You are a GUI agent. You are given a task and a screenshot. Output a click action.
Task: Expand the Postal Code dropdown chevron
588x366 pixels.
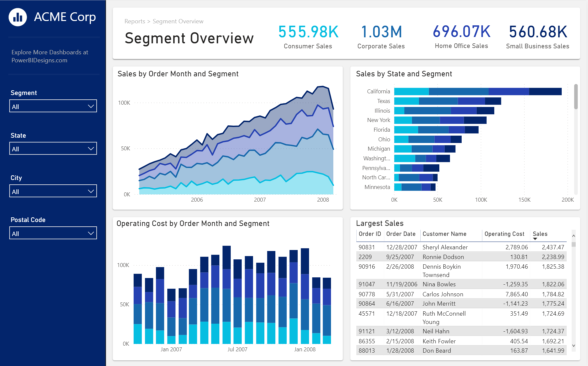(x=91, y=233)
